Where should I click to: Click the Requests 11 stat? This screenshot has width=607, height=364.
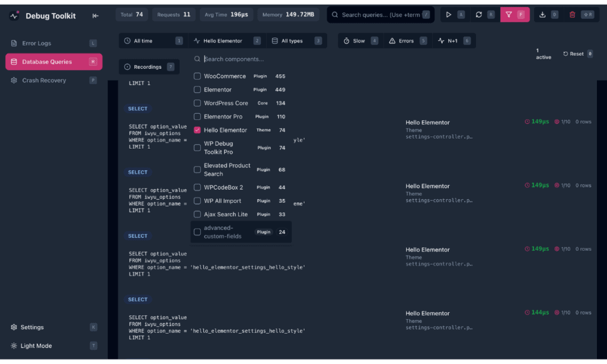coord(174,15)
